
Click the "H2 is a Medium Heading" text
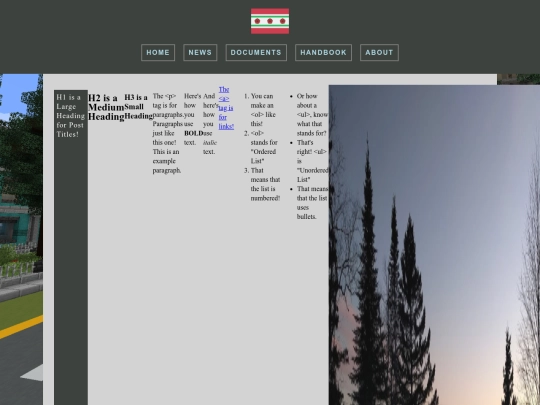coord(106,107)
